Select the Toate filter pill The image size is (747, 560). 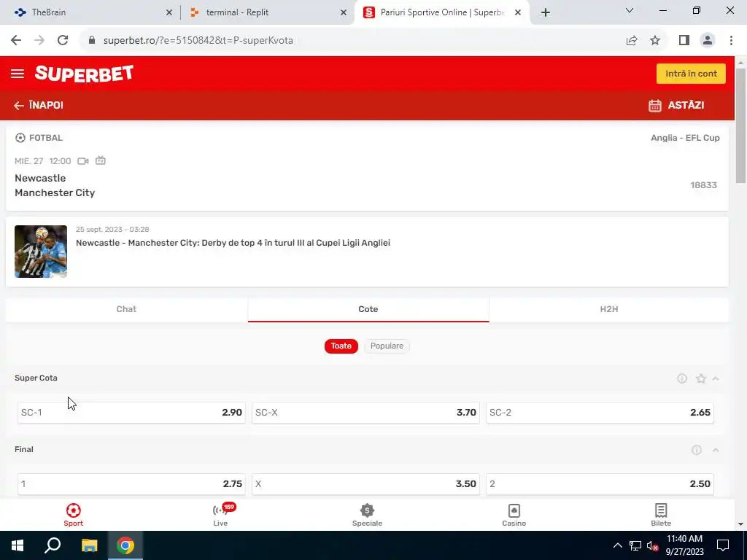pos(341,346)
